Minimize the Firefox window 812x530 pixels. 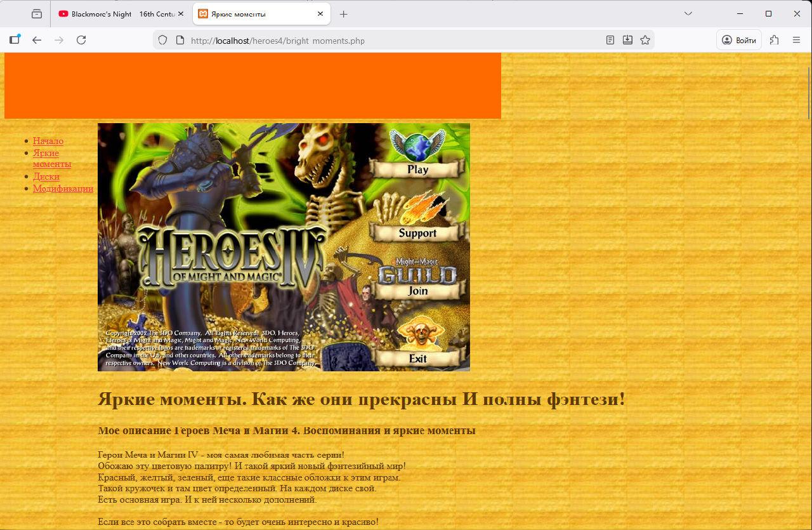(740, 14)
